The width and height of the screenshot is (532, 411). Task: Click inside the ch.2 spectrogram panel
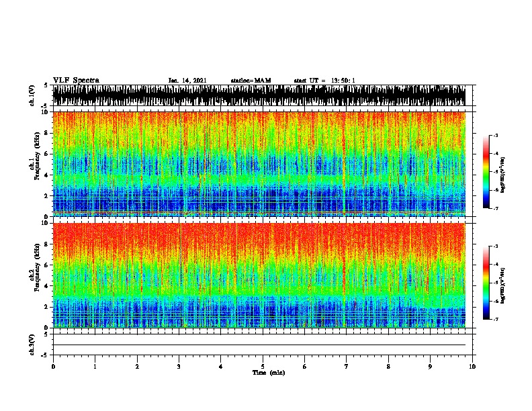click(x=259, y=275)
